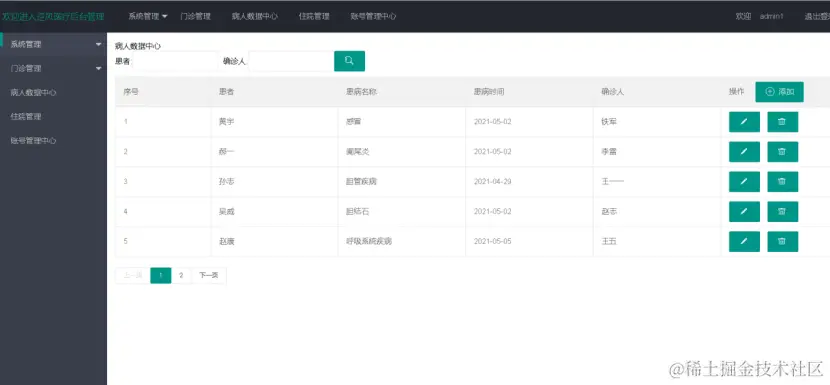Open 病人数据中心 in top navigation bar

(x=255, y=16)
